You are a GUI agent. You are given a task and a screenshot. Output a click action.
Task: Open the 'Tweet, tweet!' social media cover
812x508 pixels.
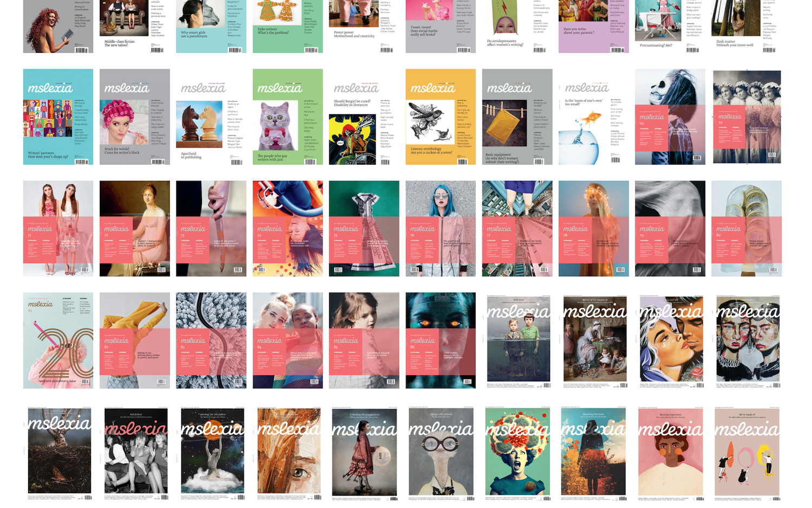[441, 26]
